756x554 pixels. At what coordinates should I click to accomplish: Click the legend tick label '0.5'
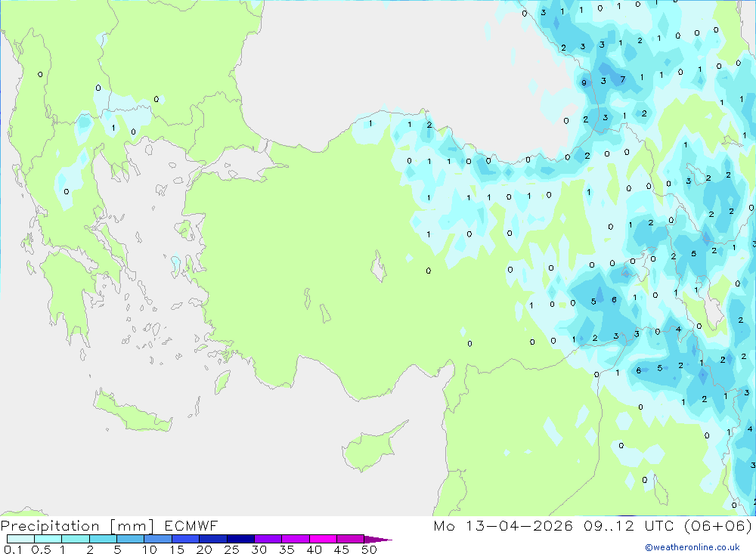(41, 549)
